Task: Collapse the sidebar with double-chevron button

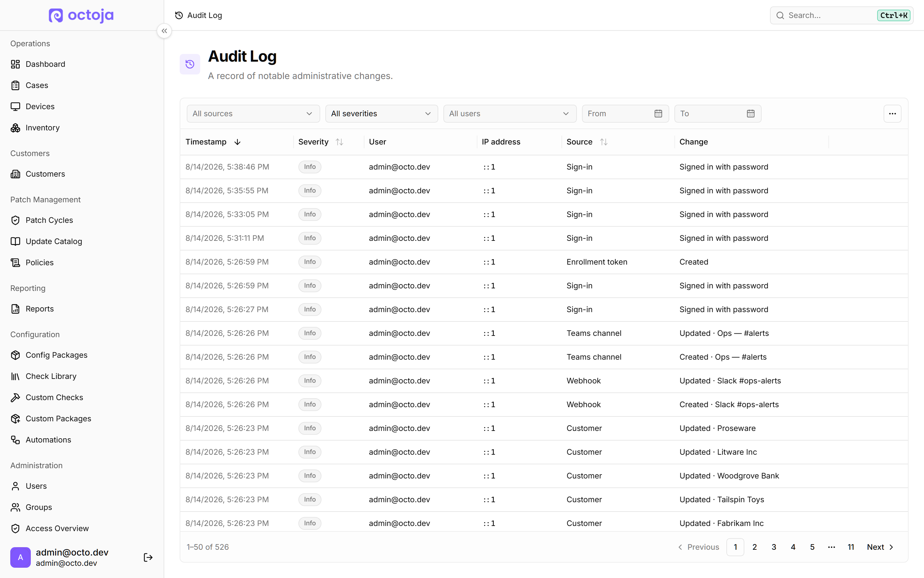Action: coord(164,31)
